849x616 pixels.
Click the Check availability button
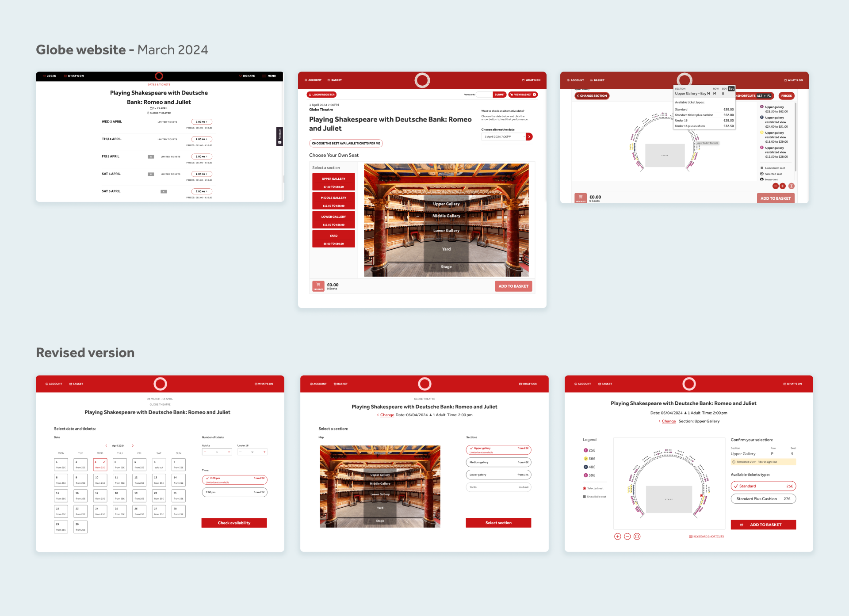(x=234, y=523)
